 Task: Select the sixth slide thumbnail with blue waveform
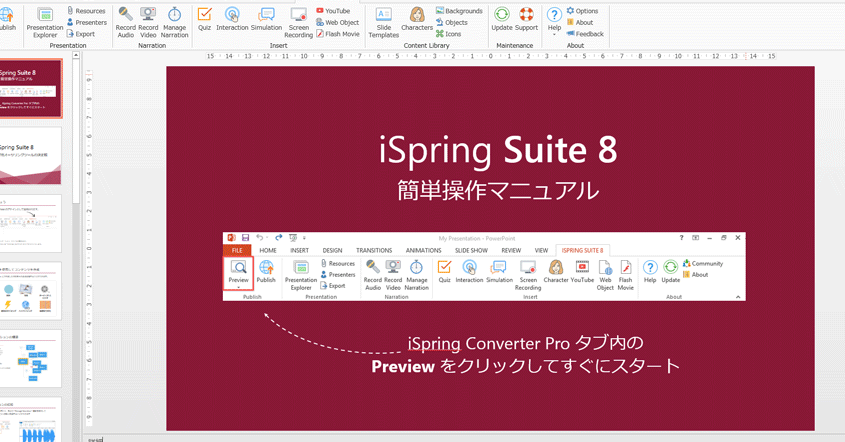[31, 420]
